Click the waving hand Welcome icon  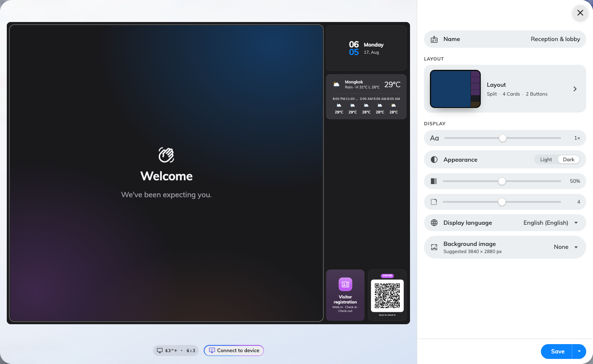pyautogui.click(x=166, y=155)
